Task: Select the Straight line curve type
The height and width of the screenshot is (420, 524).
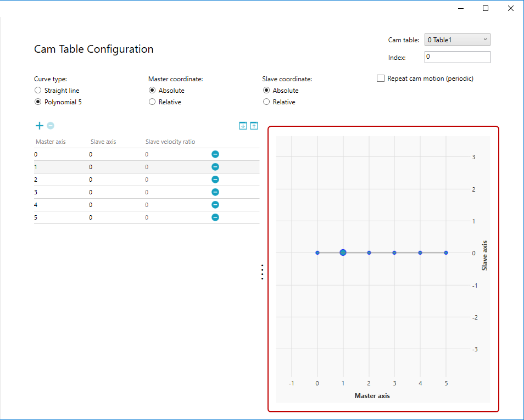Action: pos(38,91)
